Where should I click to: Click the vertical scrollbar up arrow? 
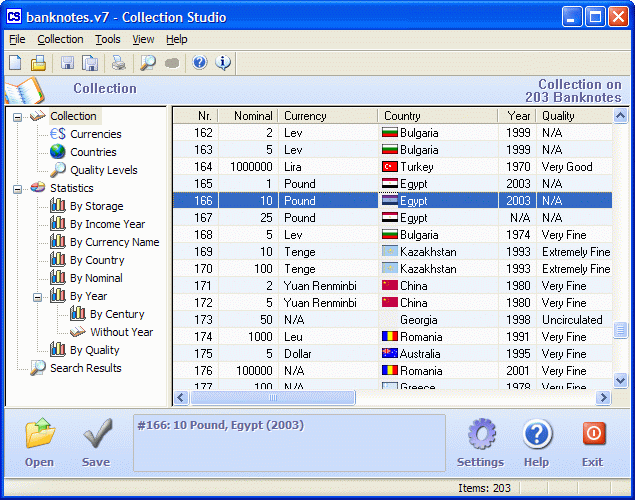click(x=620, y=116)
